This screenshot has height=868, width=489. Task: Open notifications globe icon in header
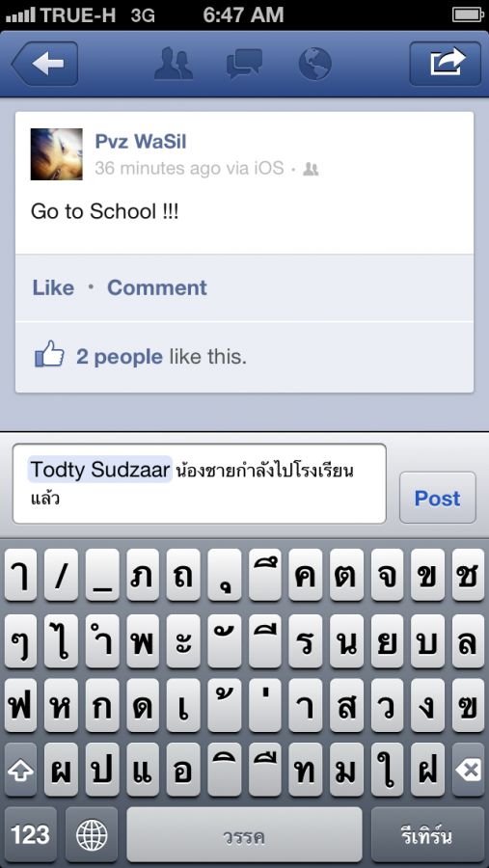pos(314,64)
